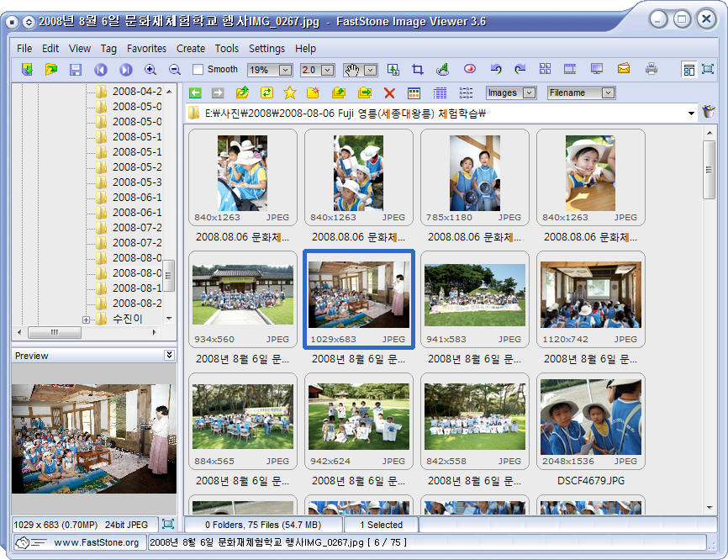The width and height of the screenshot is (728, 560).
Task: Open the Images filter dropdown
Action: [530, 92]
